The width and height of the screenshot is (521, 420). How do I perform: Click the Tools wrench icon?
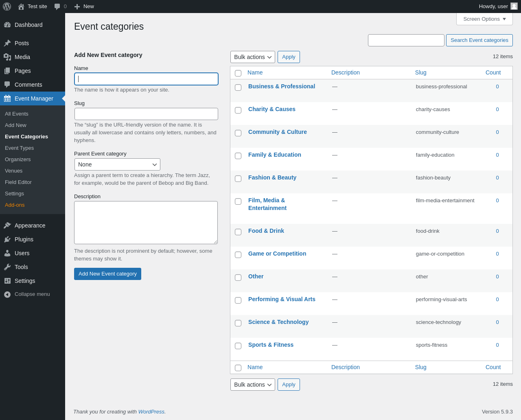pos(7,267)
